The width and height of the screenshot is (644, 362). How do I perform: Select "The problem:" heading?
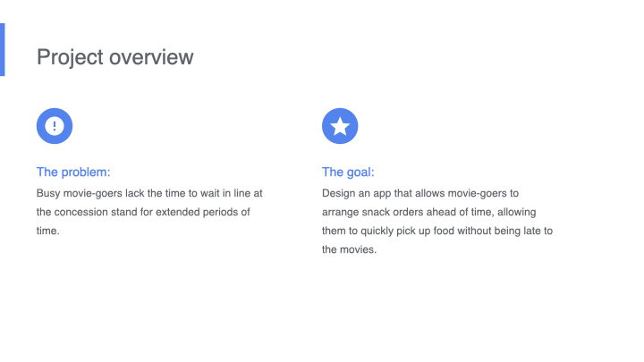pos(73,172)
